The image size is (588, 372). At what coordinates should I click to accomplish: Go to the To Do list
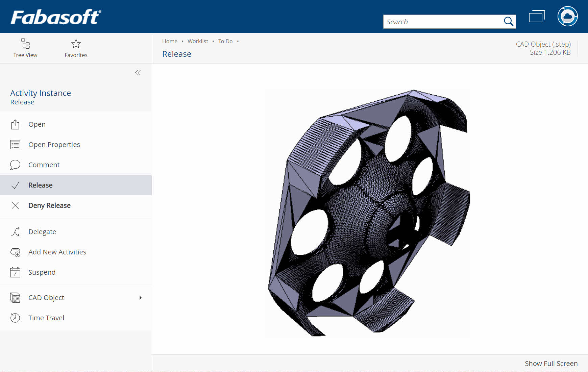click(x=225, y=41)
